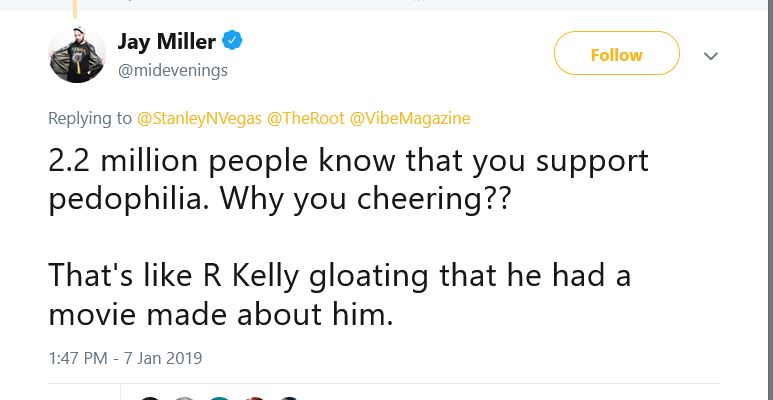Open the @StanleyNVegas mention
Screen dimensions: 773x400
(198, 118)
